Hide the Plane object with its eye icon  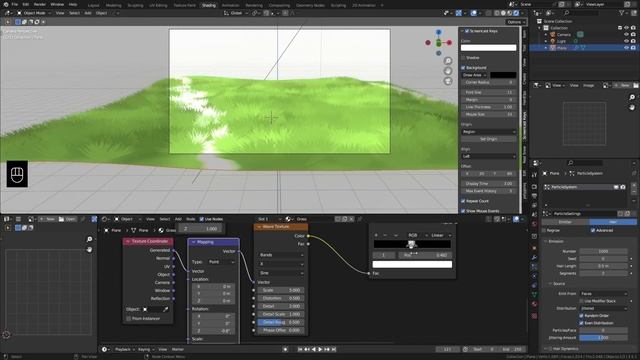626,48
